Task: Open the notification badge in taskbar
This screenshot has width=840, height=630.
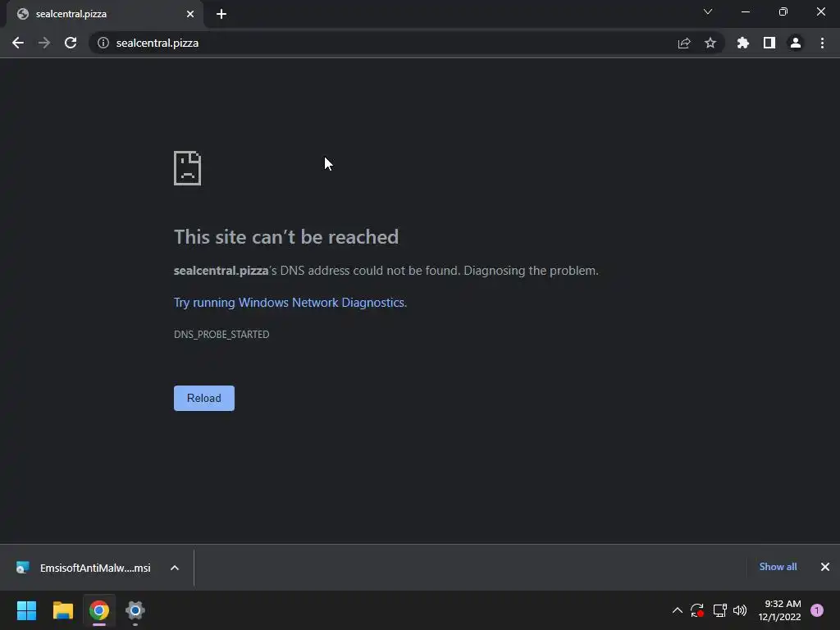Action: (x=816, y=610)
